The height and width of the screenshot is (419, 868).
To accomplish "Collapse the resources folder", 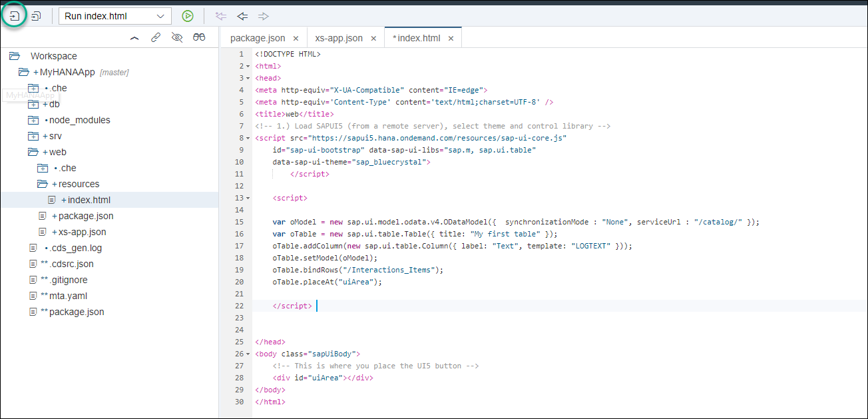I will tap(43, 184).
